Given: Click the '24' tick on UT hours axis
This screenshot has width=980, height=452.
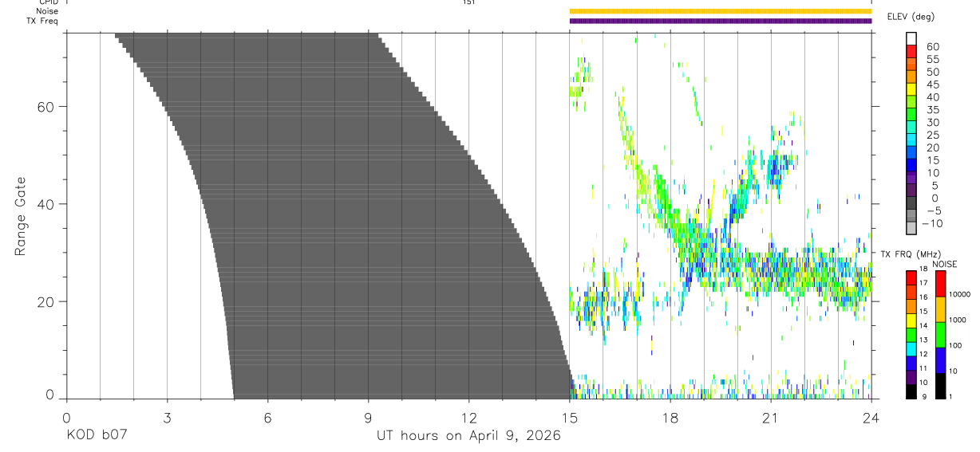Looking at the screenshot, I should (x=871, y=418).
